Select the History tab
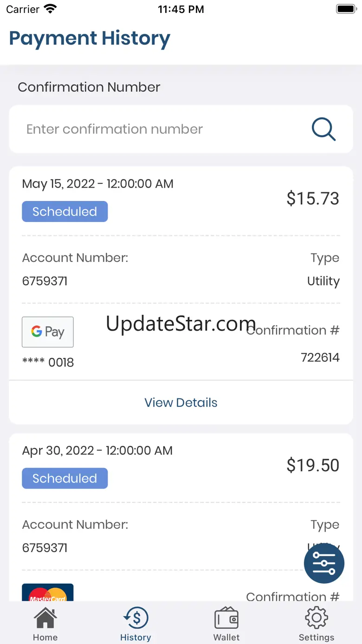Image resolution: width=362 pixels, height=644 pixels. [136, 624]
